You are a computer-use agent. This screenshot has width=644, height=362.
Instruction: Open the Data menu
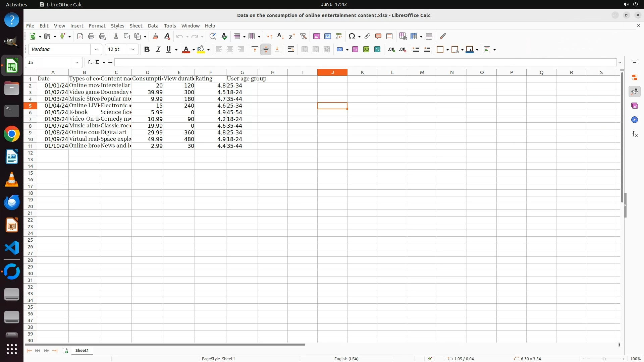pos(153,26)
